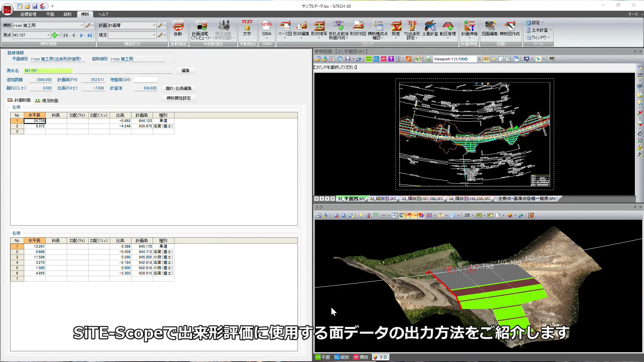The width and height of the screenshot is (644, 362).
Task: Click the green 測点名 NO.197 field
Action: pos(48,71)
